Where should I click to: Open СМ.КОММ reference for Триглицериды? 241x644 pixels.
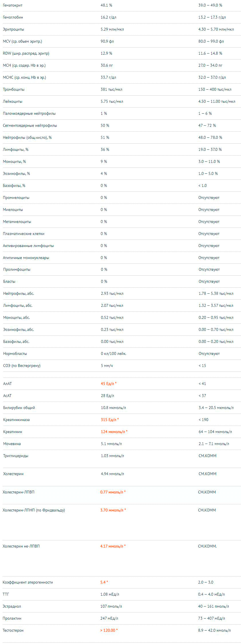pyautogui.click(x=208, y=456)
